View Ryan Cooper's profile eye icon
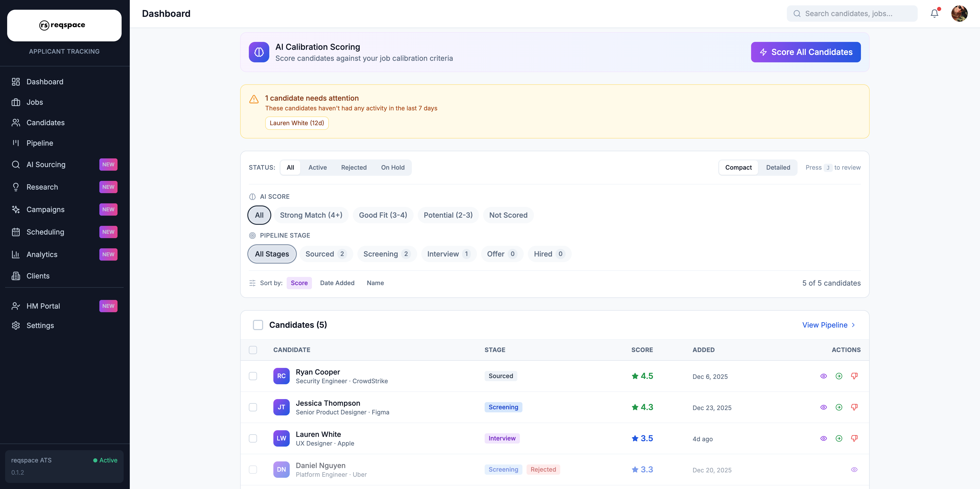The height and width of the screenshot is (489, 980). tap(823, 376)
